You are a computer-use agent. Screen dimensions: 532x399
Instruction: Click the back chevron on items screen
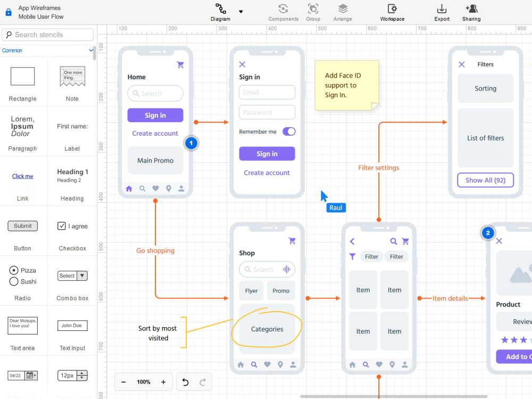pos(352,241)
